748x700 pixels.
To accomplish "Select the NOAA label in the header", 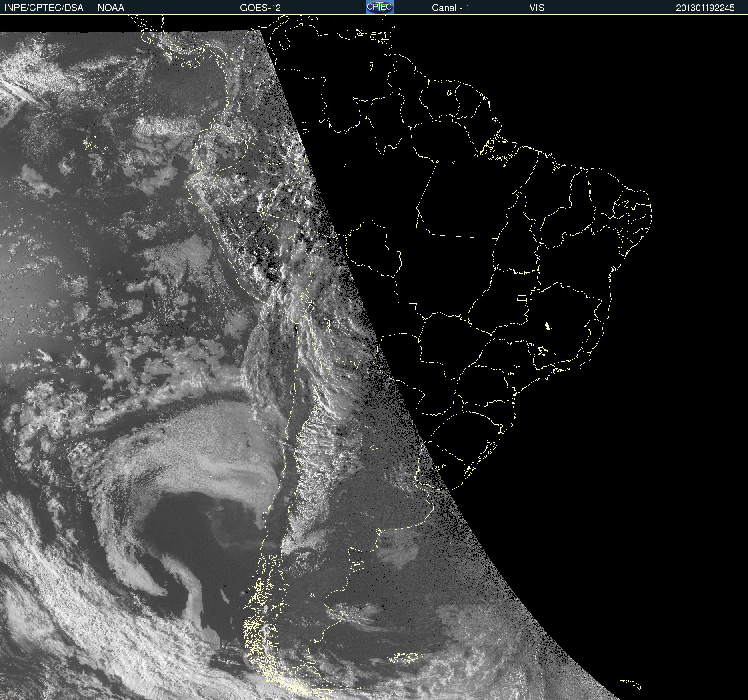I will (x=111, y=8).
